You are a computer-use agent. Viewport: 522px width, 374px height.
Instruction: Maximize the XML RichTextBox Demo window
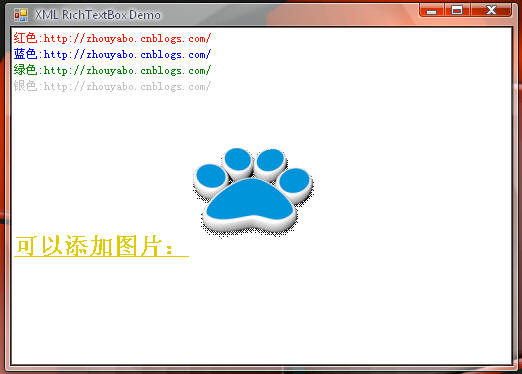(x=457, y=10)
